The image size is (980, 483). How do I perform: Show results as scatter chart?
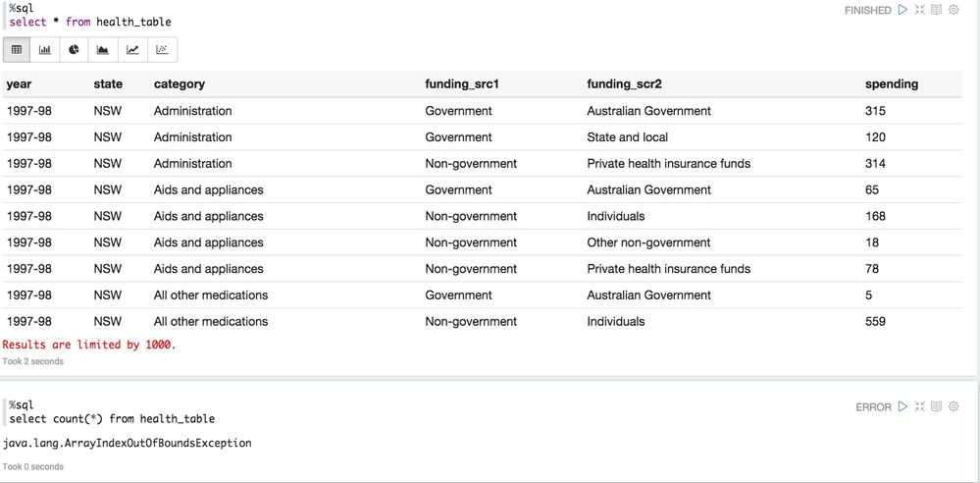point(162,49)
